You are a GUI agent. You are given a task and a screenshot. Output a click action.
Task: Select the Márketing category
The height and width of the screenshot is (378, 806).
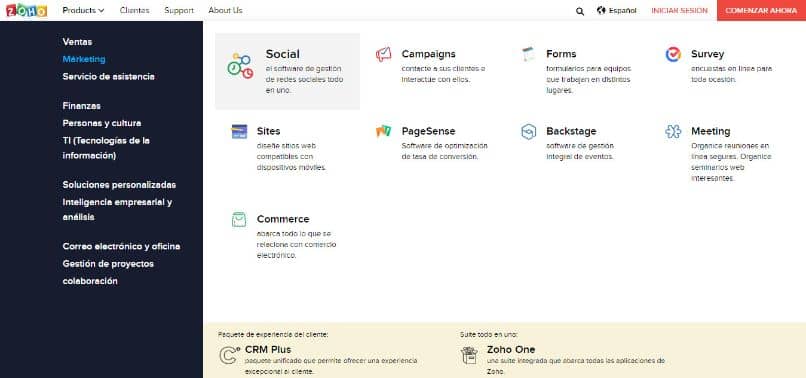[x=84, y=59]
